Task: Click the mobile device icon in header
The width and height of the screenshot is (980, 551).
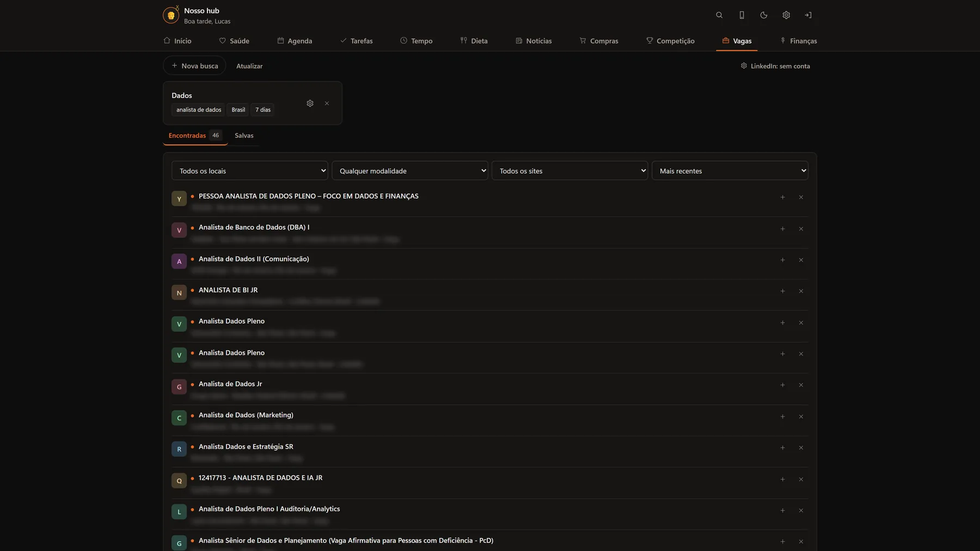Action: (x=742, y=15)
